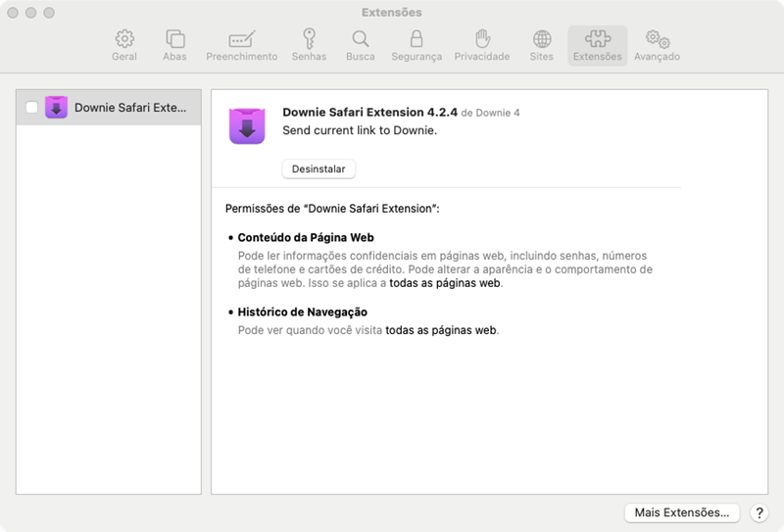Viewport: 784px width, 532px height.
Task: Open the Busca magnifier icon
Action: coord(360,39)
